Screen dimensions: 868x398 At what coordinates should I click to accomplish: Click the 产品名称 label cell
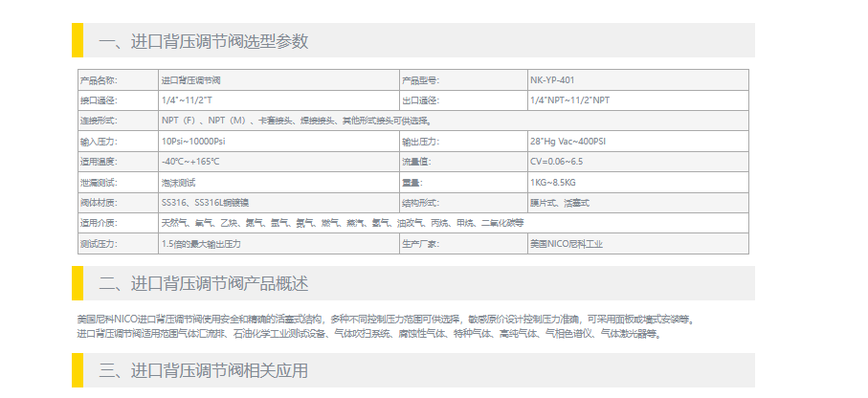pyautogui.click(x=99, y=79)
